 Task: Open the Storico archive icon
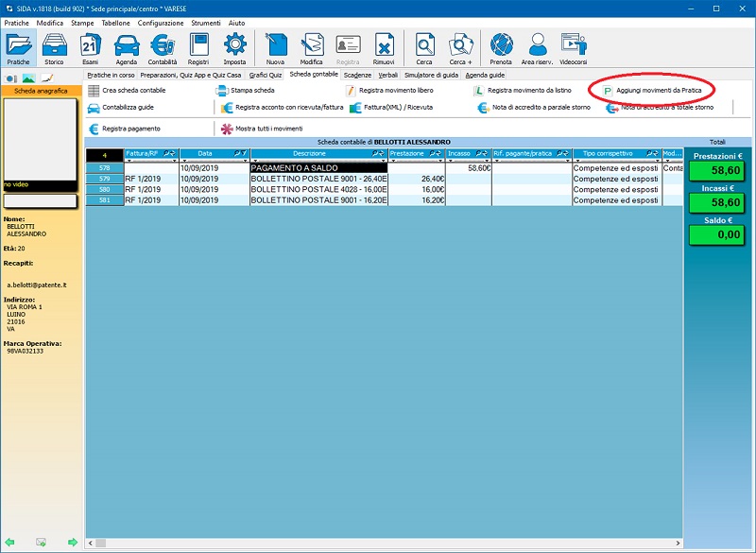(54, 48)
